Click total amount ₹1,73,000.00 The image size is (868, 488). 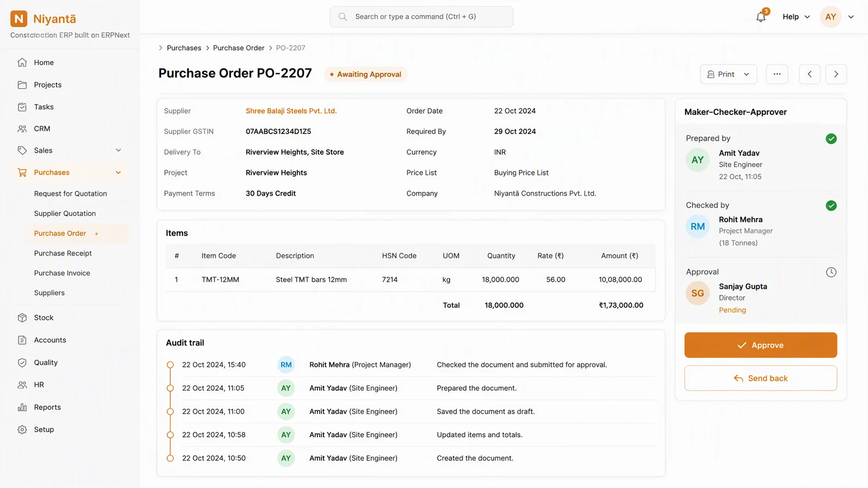(x=621, y=305)
